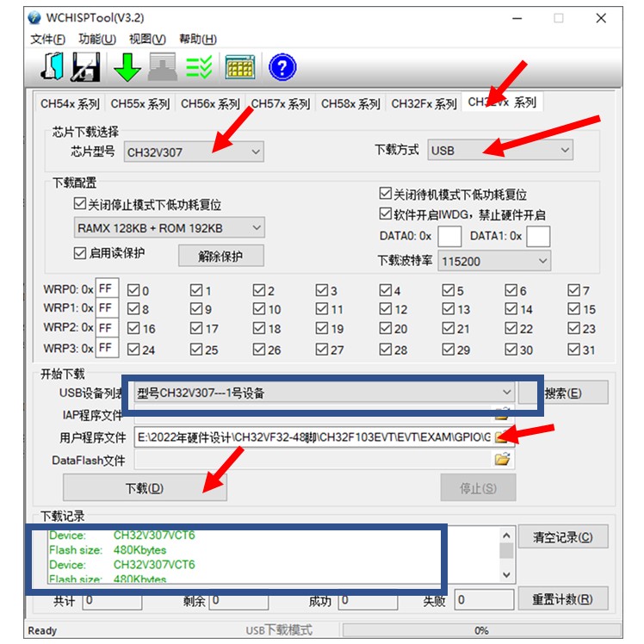Image resolution: width=644 pixels, height=644 pixels.
Task: Click the 失败 failure count field
Action: click(484, 599)
